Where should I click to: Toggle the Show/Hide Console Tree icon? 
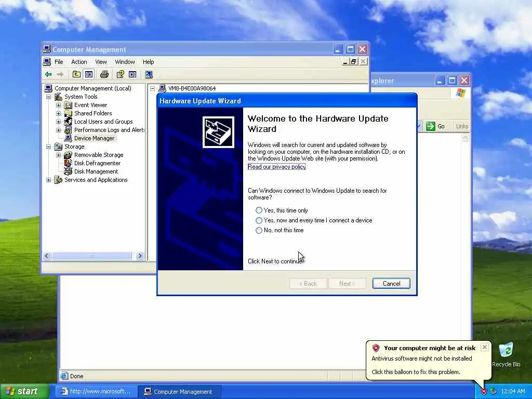[89, 74]
